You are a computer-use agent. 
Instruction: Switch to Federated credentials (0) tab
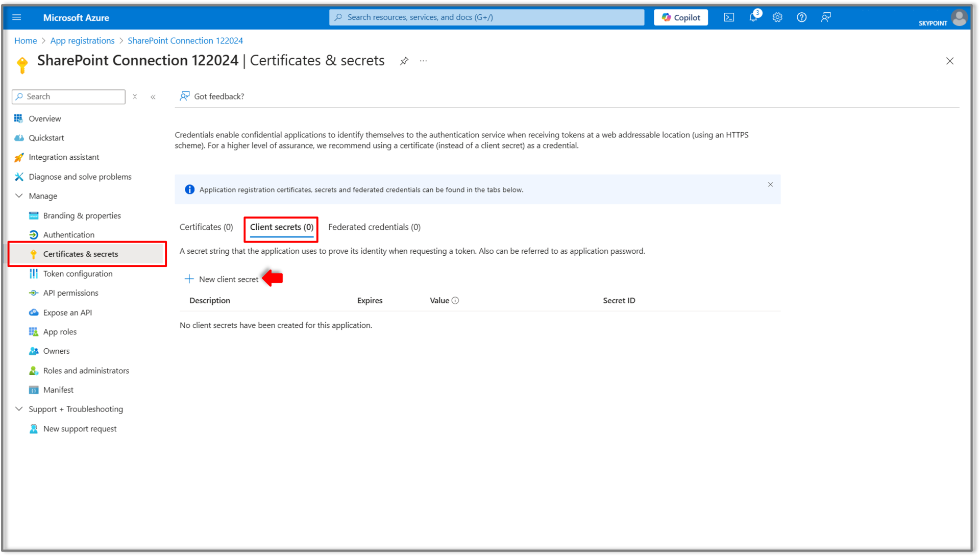click(x=374, y=227)
